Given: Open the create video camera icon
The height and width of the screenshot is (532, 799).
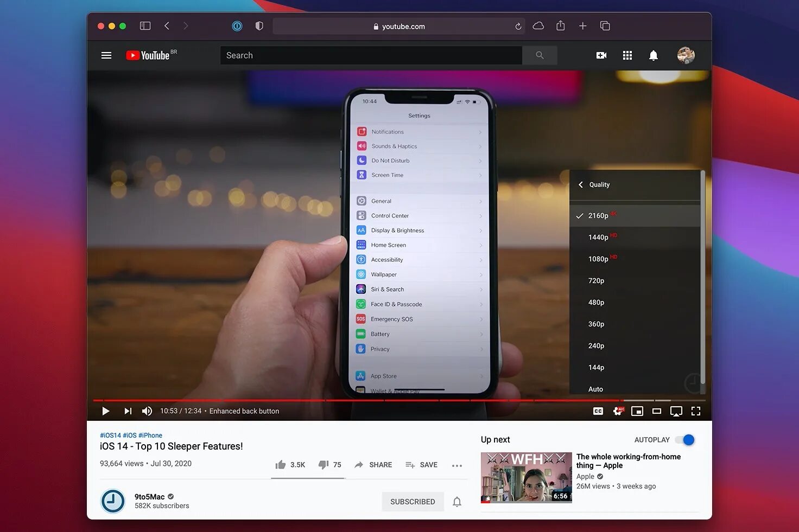Looking at the screenshot, I should [601, 55].
